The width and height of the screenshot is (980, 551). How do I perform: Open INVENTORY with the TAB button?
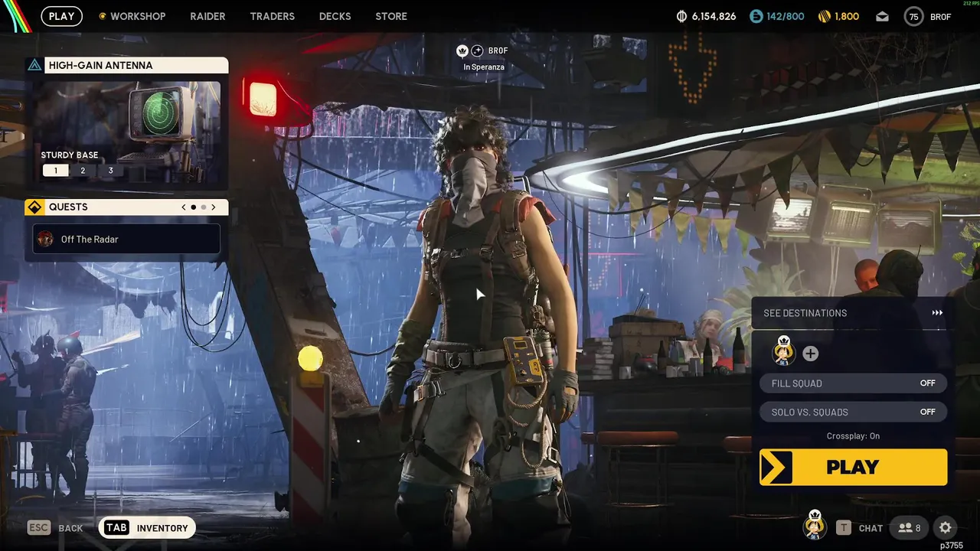(147, 527)
